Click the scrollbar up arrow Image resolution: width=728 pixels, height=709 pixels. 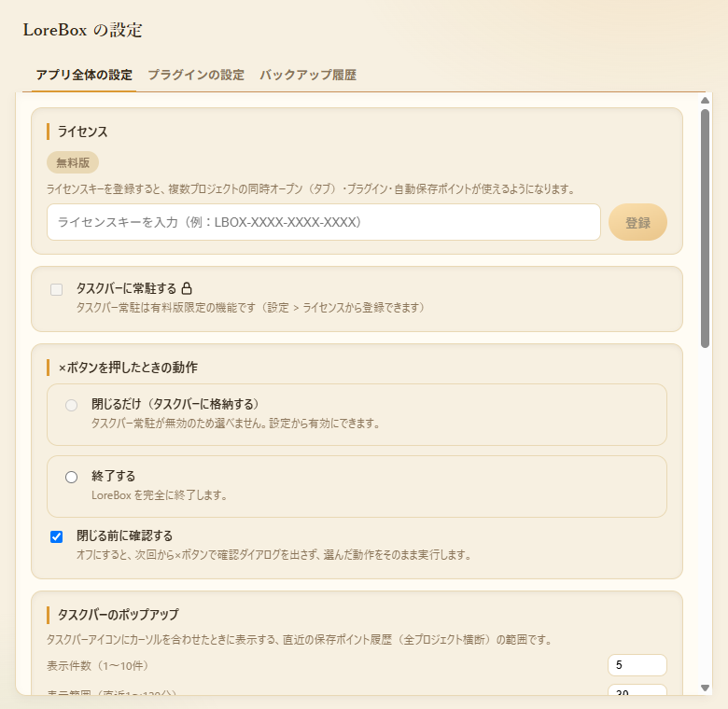pos(705,100)
